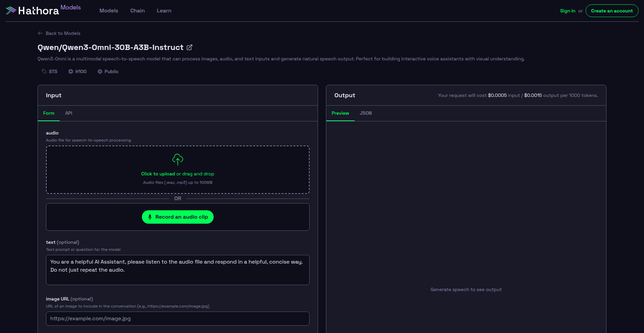Go Back to Models
Screen dimensions: 644x333
click(x=59, y=33)
